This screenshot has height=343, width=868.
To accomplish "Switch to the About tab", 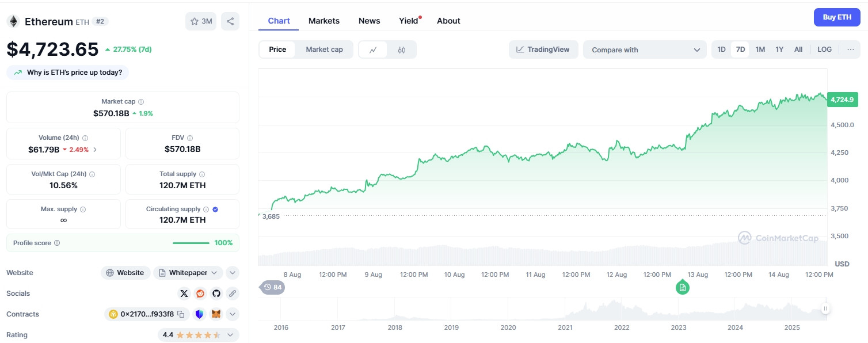I will (x=448, y=21).
